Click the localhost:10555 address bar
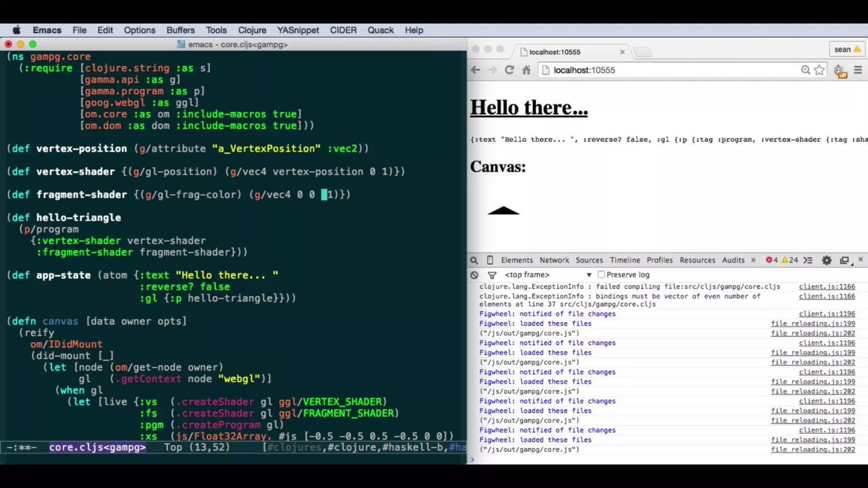Screen dimensions: 868x488 tap(670, 70)
